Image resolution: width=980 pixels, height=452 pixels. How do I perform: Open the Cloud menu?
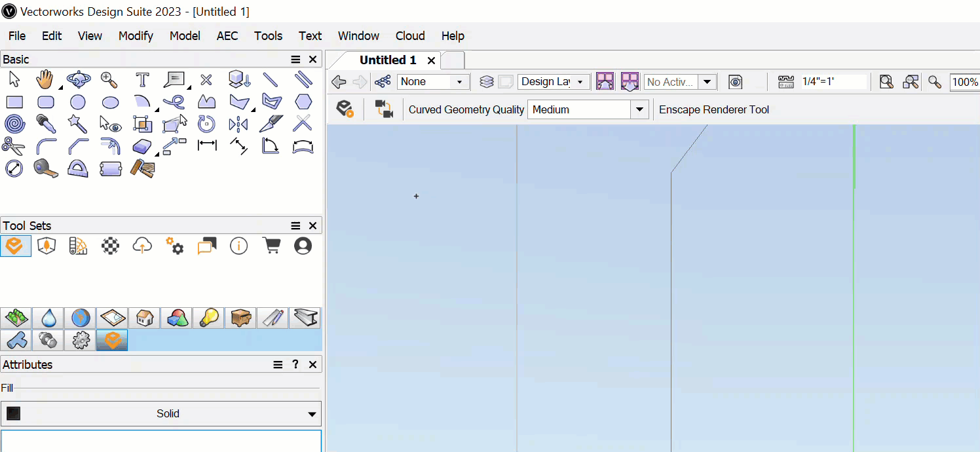(410, 36)
